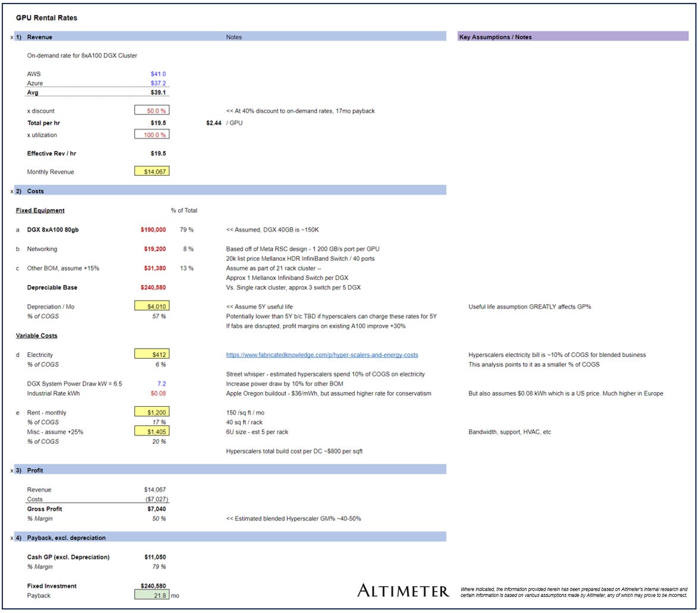Select the AWS on-demand rate of $41.0

(159, 74)
